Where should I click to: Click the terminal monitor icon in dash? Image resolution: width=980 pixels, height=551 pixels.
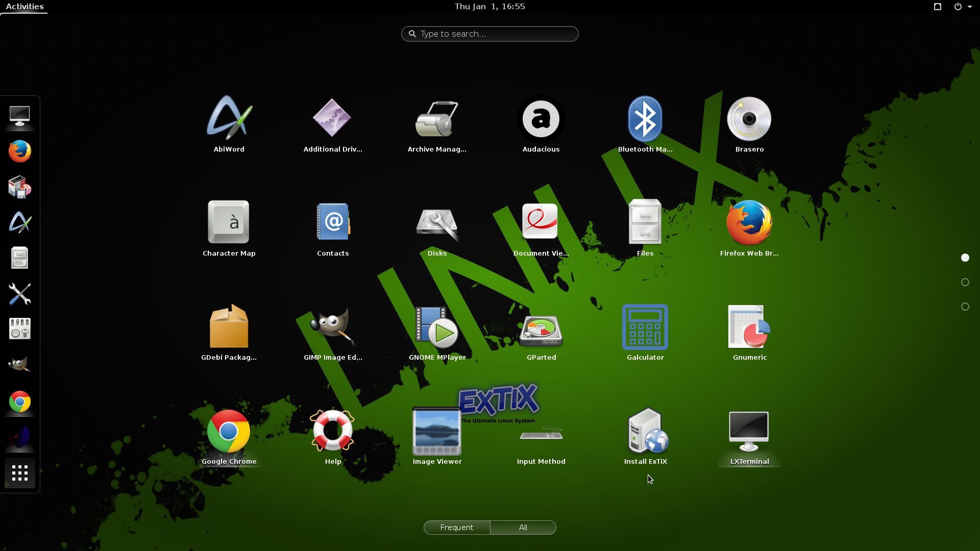(x=20, y=116)
